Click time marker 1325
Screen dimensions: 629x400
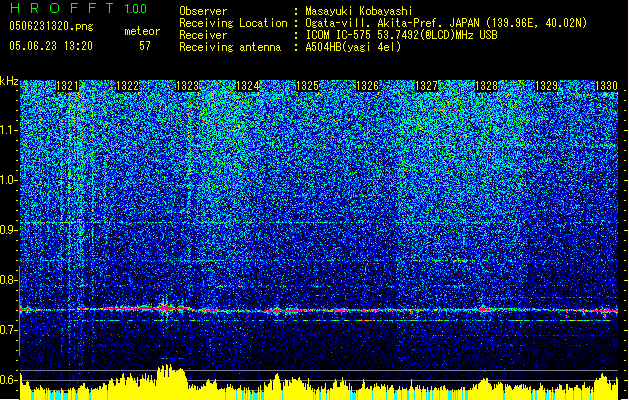(x=307, y=86)
